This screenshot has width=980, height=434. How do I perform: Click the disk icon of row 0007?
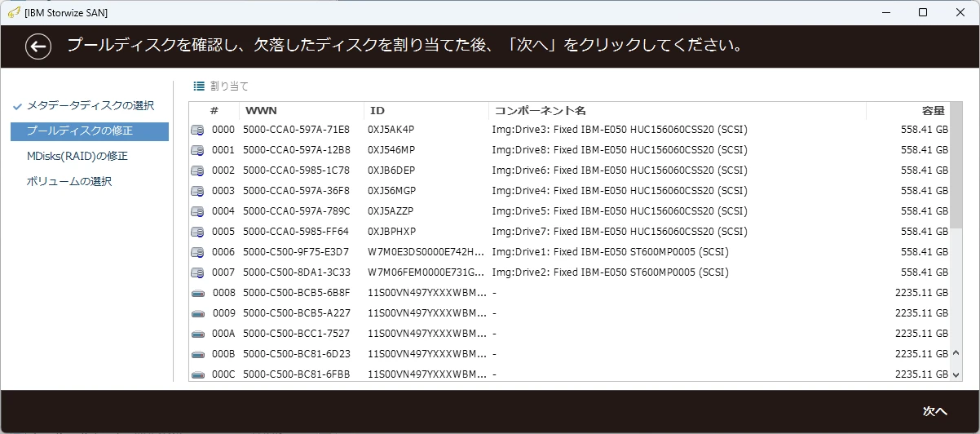(x=197, y=272)
